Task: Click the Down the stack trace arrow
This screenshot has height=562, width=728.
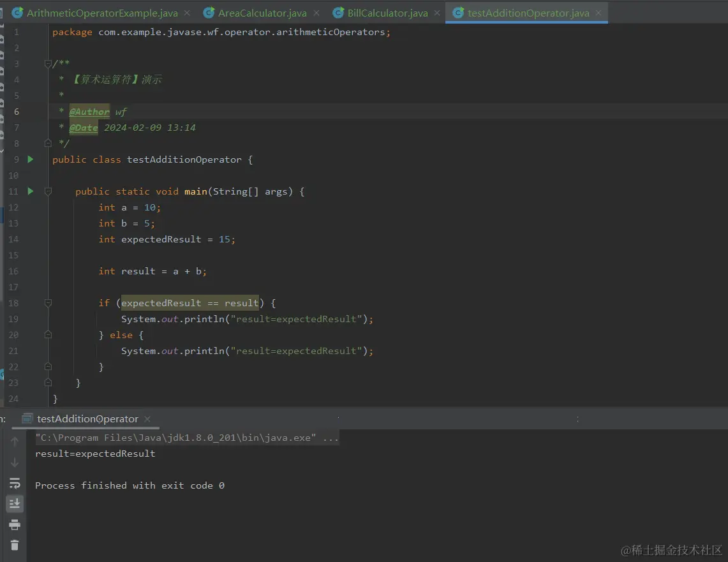Action: click(x=15, y=462)
